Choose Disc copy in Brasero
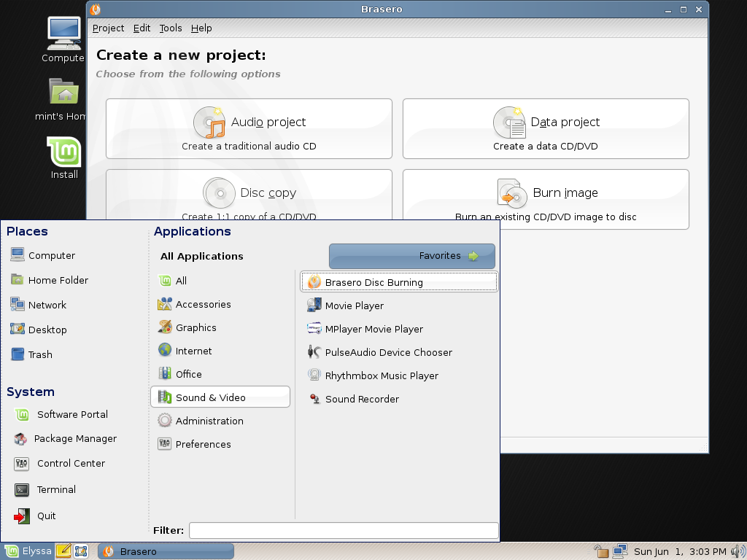Screen dimensions: 747x560 (249, 195)
